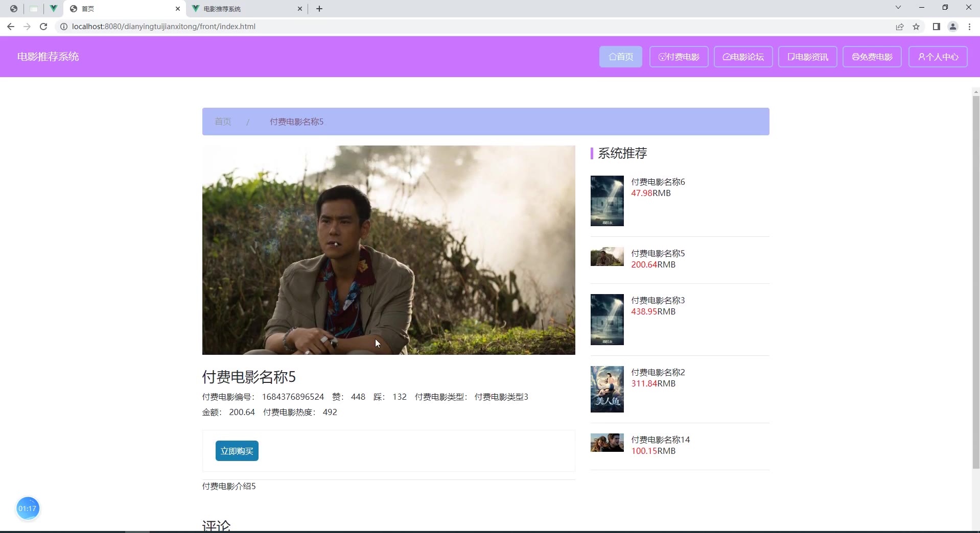Viewport: 980px width, 533px height.
Task: Open 电影资讯 in the navigation bar
Action: (x=807, y=57)
